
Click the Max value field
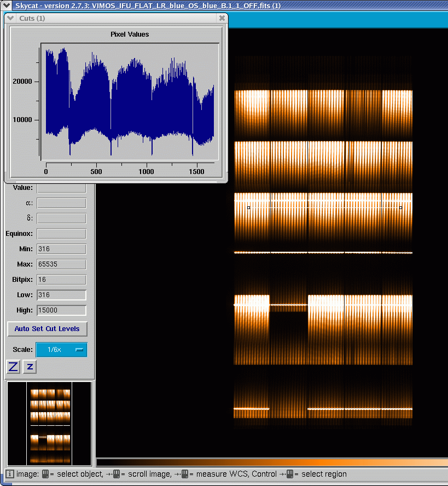[x=62, y=264]
